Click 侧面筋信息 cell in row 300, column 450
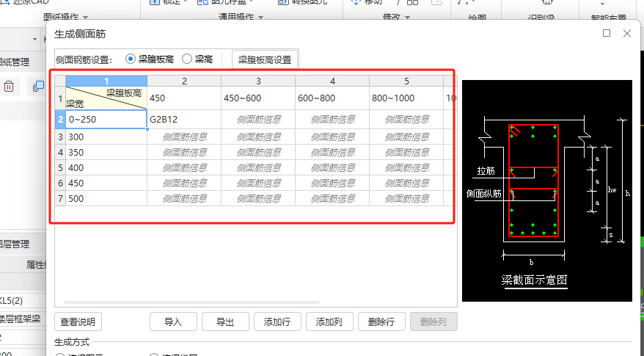 [184, 137]
